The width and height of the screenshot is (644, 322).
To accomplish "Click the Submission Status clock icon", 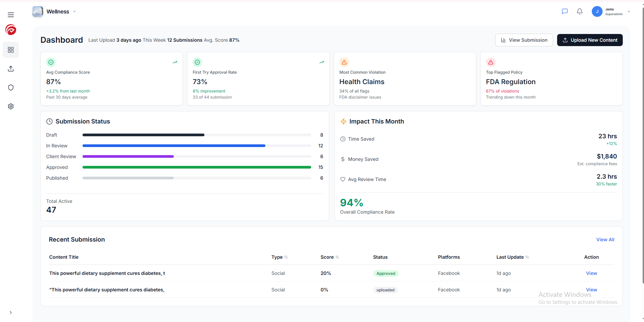I will [50, 121].
